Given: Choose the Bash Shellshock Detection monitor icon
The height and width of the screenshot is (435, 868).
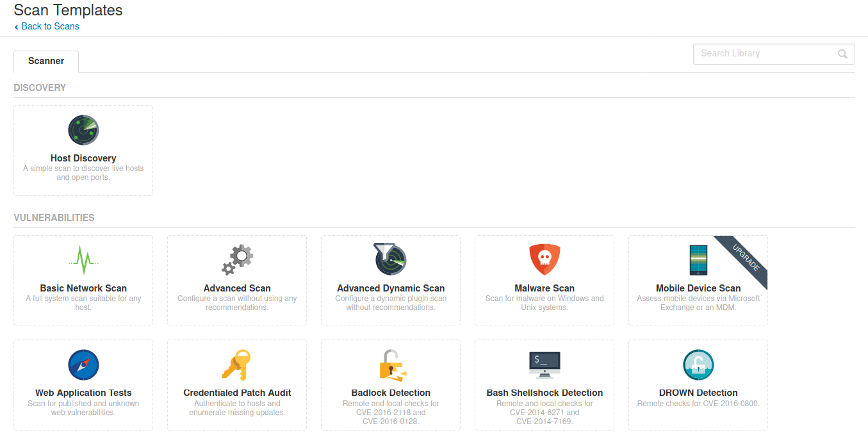Looking at the screenshot, I should click(545, 365).
